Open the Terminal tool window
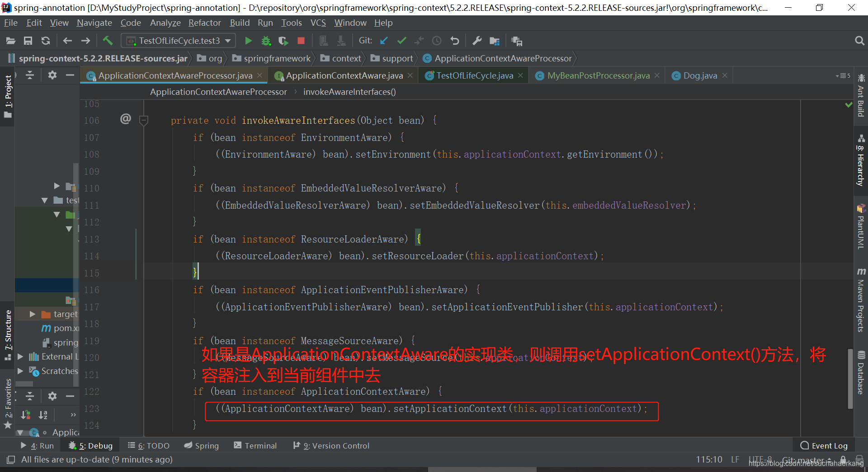868x472 pixels. click(x=255, y=446)
